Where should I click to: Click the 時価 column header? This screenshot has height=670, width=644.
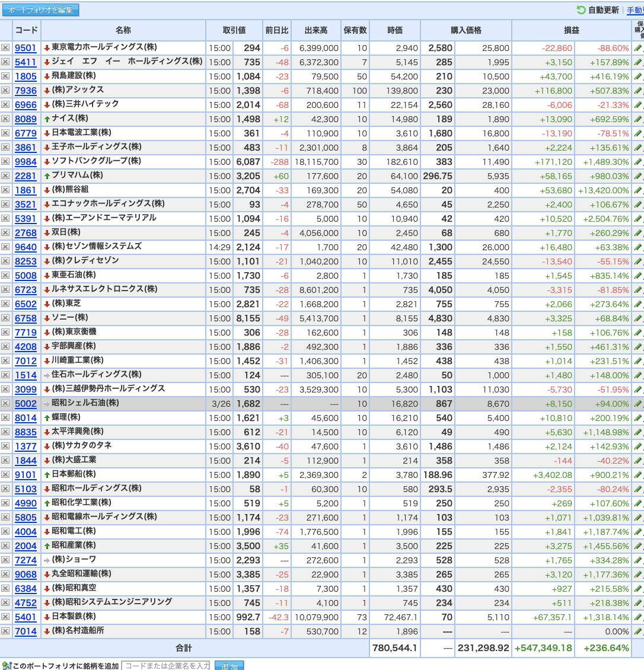click(395, 30)
